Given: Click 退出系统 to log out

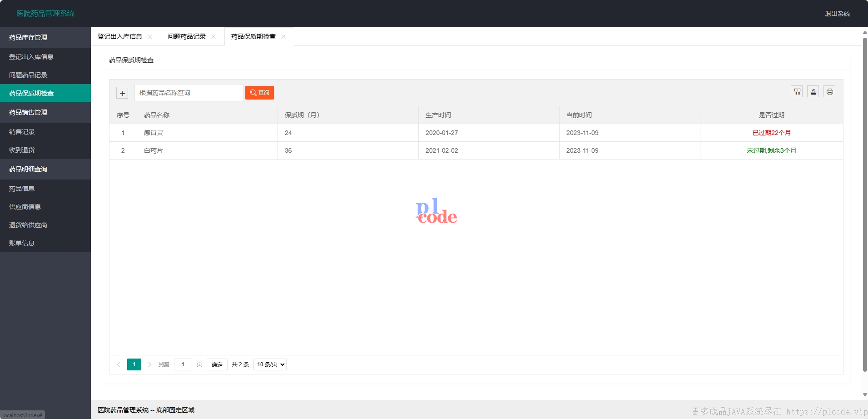Looking at the screenshot, I should [x=837, y=14].
